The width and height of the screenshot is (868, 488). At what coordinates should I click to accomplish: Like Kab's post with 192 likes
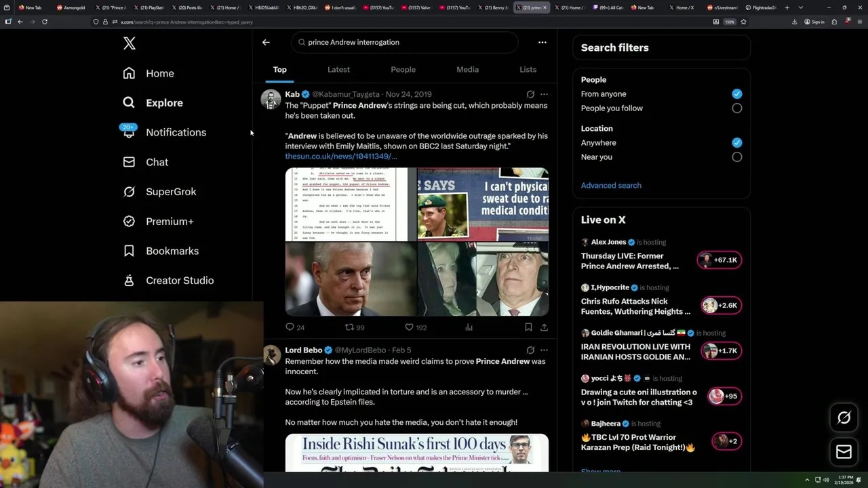tap(416, 327)
